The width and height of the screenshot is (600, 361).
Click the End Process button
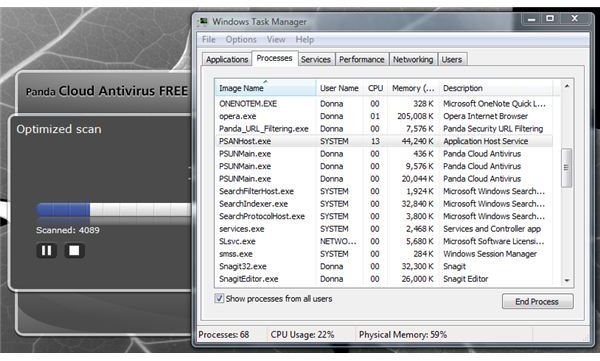[537, 302]
